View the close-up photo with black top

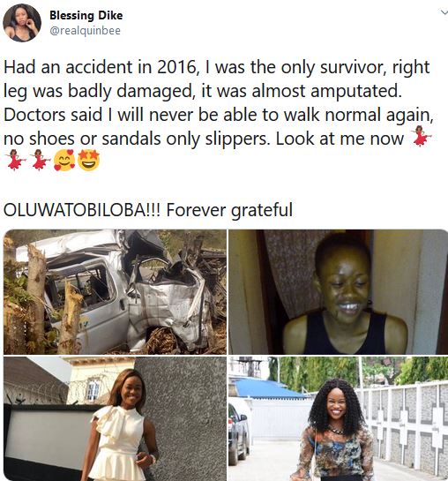pos(339,292)
